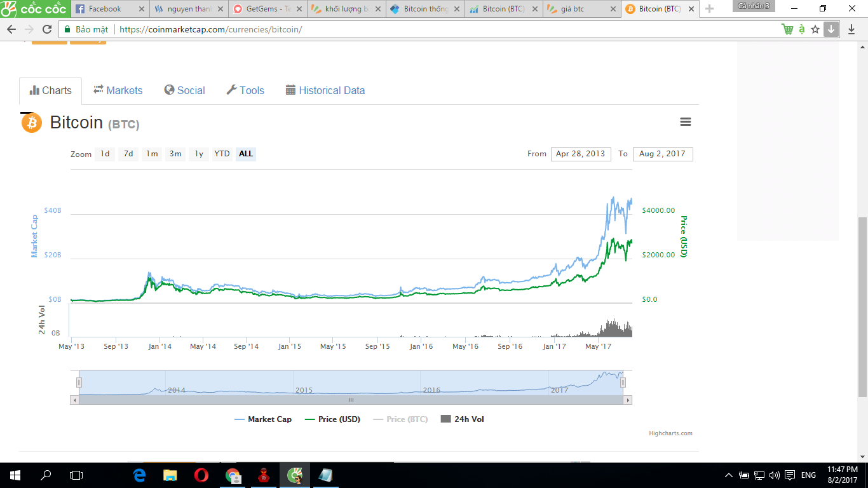Viewport: 868px width, 488px height.
Task: Set chart zoom to 1d
Action: coord(105,154)
